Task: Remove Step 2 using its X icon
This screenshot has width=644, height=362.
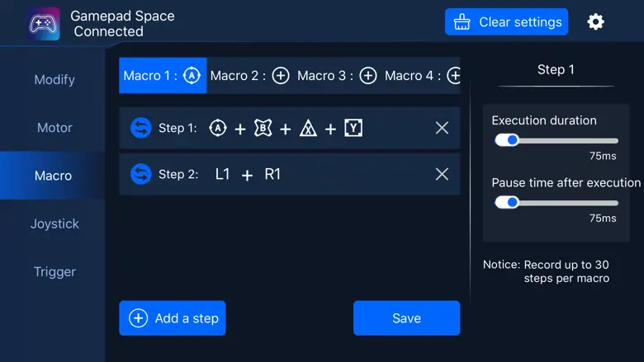Action: pos(442,174)
